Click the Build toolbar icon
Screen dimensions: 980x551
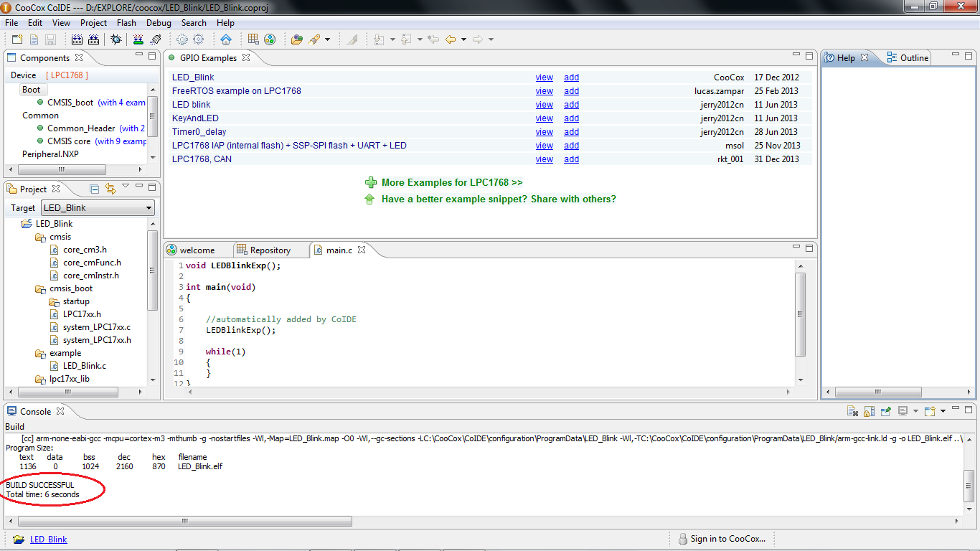click(77, 39)
